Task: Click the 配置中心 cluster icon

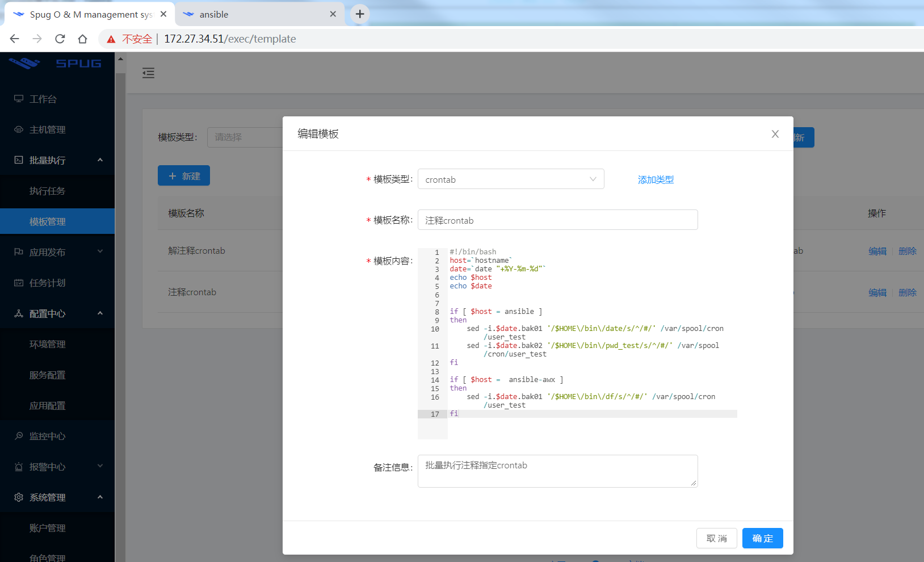Action: tap(19, 313)
